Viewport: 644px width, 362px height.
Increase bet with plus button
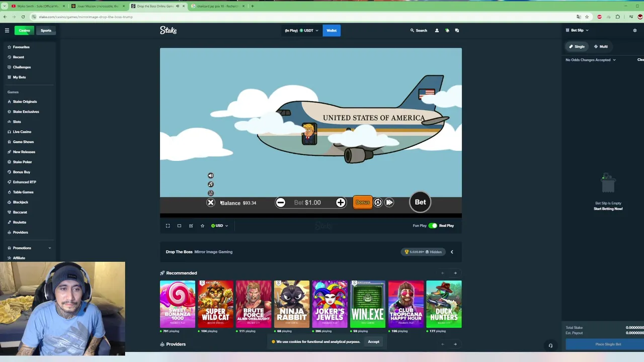click(341, 203)
